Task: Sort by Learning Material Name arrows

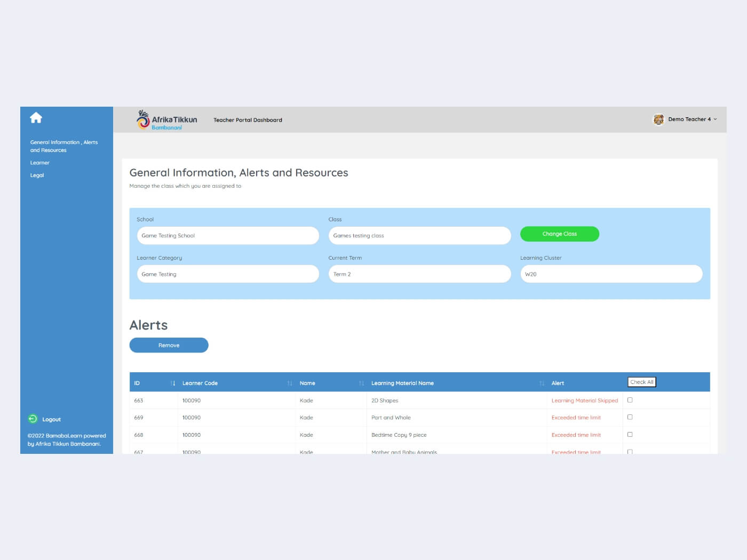Action: click(x=542, y=383)
